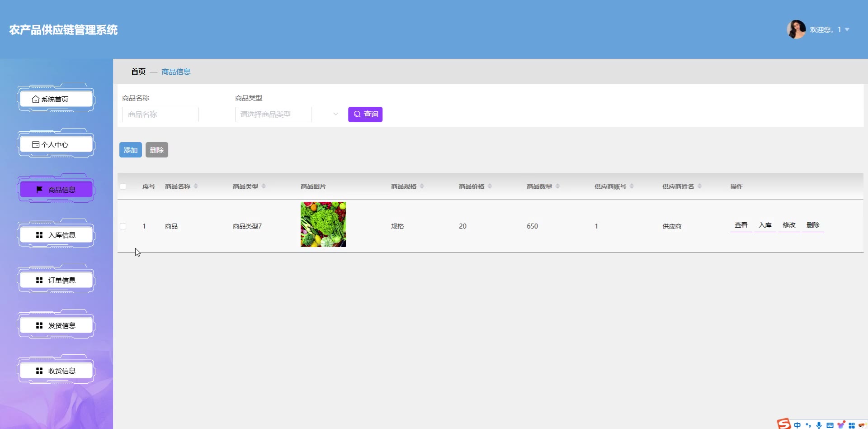Open the vegetables product image thumbnail
Viewport: 868px width, 429px height.
(323, 224)
